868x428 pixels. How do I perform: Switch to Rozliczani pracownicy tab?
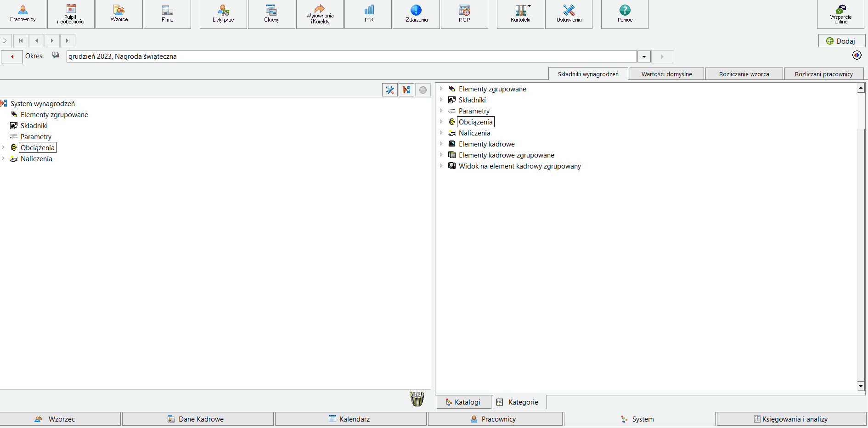pyautogui.click(x=824, y=74)
